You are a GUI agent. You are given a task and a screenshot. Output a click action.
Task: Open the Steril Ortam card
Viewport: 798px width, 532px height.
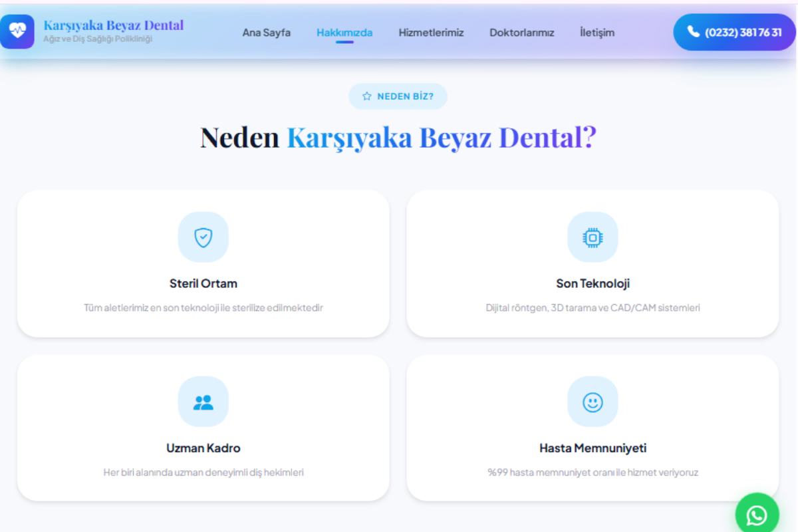[x=203, y=263]
